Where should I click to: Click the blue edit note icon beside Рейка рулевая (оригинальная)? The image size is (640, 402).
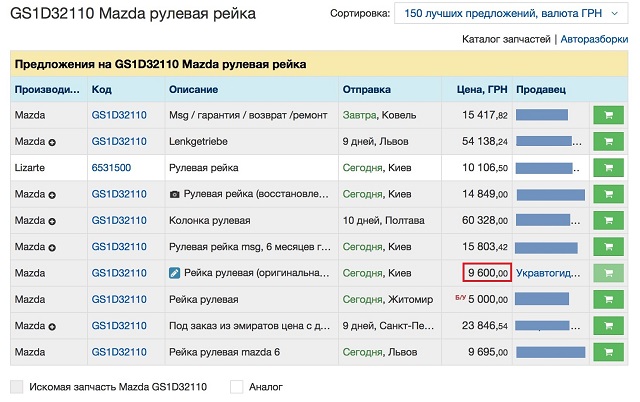[x=174, y=272]
